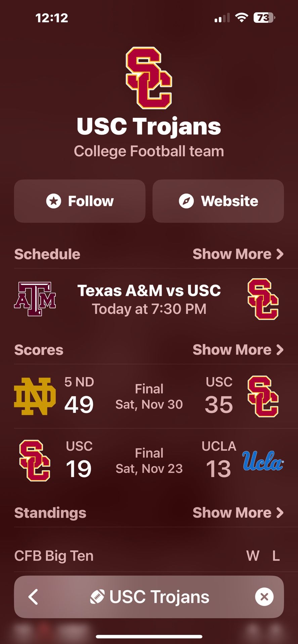Screen dimensions: 298x644
Task: Tap the UCLA logo in Scores
Action: [x=263, y=461]
